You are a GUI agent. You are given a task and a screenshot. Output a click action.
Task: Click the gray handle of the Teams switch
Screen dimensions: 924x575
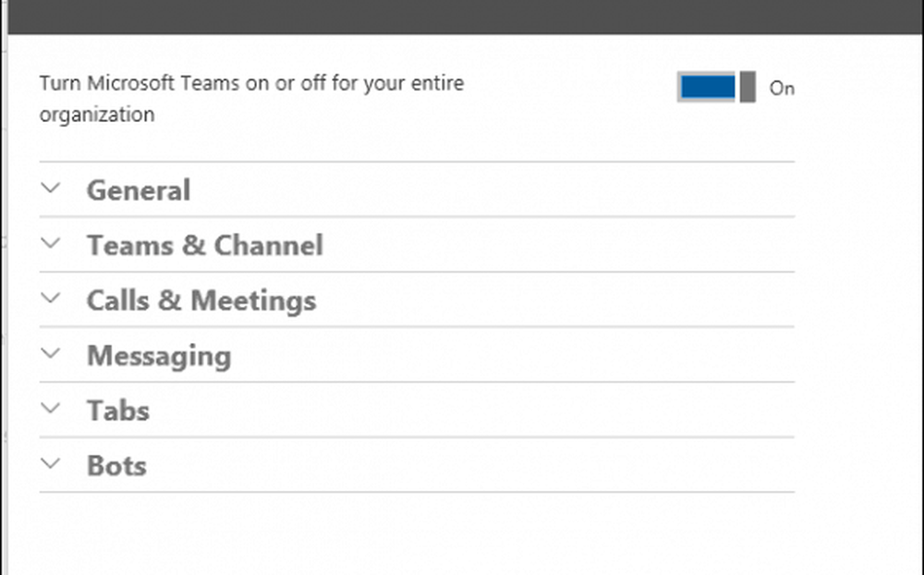[x=748, y=88]
